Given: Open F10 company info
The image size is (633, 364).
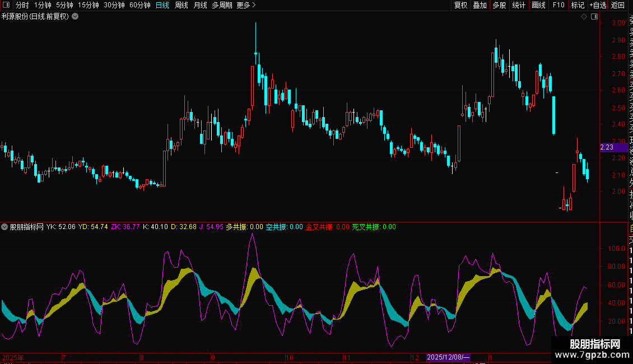Looking at the screenshot, I should (x=558, y=5).
